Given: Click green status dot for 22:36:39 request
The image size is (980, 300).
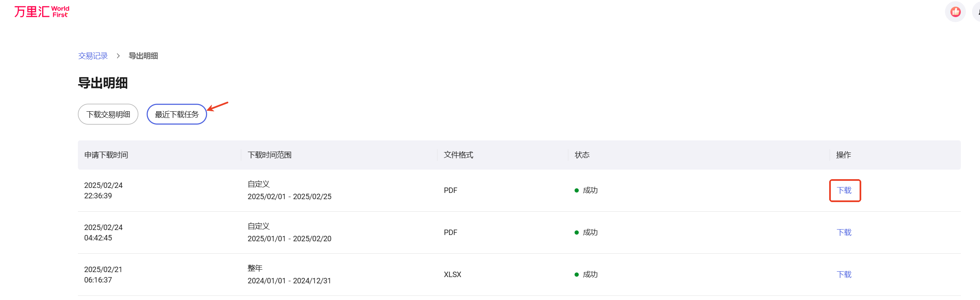Looking at the screenshot, I should pos(577,190).
